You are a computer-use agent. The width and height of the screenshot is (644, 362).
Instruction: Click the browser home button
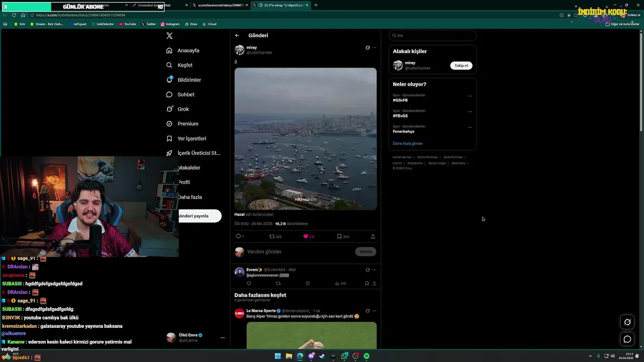[x=23, y=15]
